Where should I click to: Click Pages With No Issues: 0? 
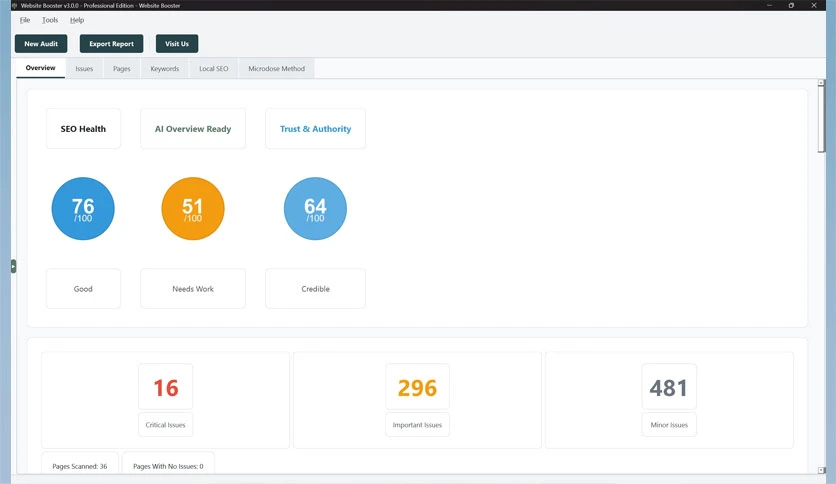click(168, 466)
